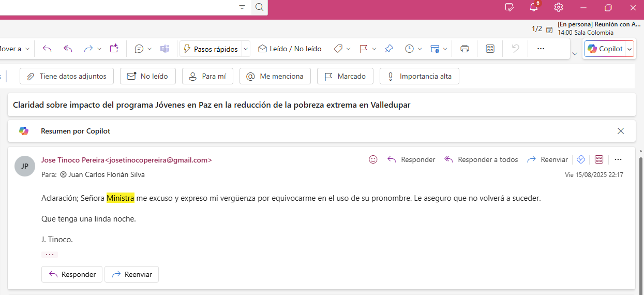Image resolution: width=644 pixels, height=295 pixels.
Task: Expand the ribbon with the chevron
Action: pos(575,53)
